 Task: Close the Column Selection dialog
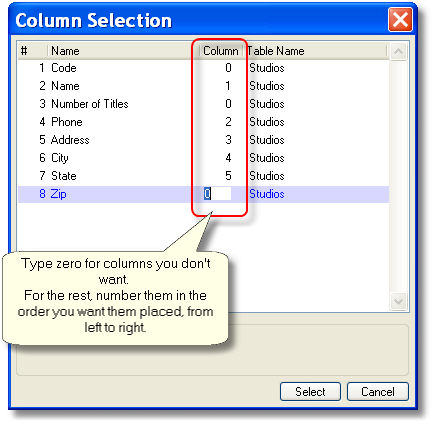400,19
